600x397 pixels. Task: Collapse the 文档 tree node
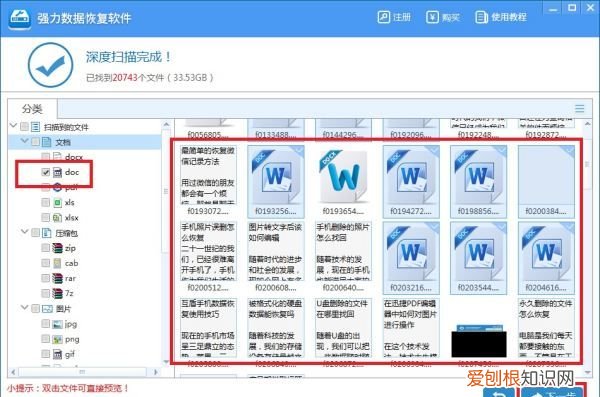(24, 141)
